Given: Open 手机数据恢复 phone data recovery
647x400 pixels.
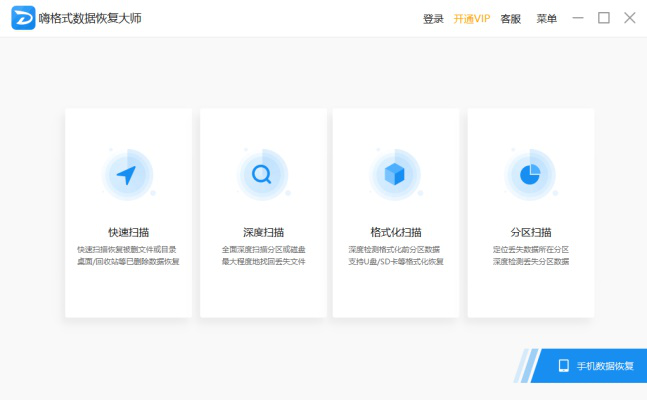Looking at the screenshot, I should 605,366.
